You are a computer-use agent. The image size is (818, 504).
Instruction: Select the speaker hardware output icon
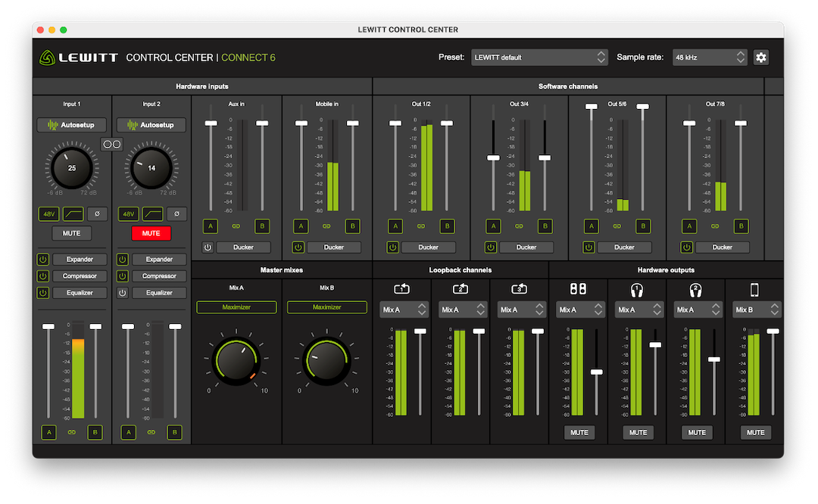tap(580, 288)
